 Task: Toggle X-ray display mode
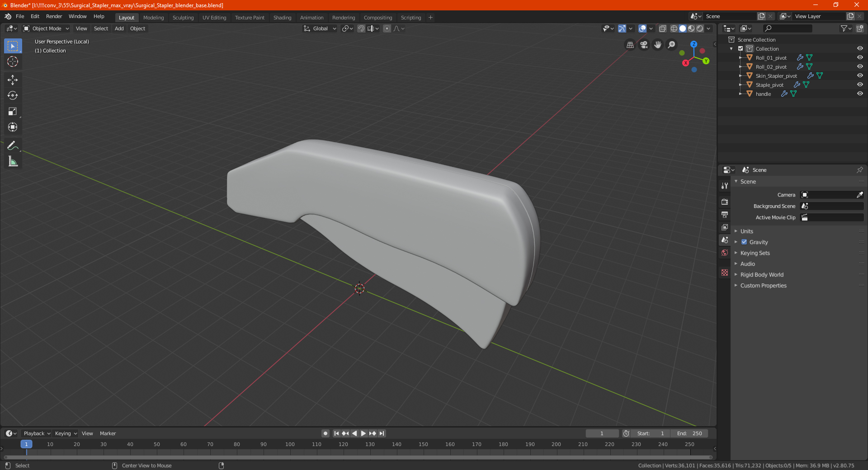pyautogui.click(x=662, y=28)
